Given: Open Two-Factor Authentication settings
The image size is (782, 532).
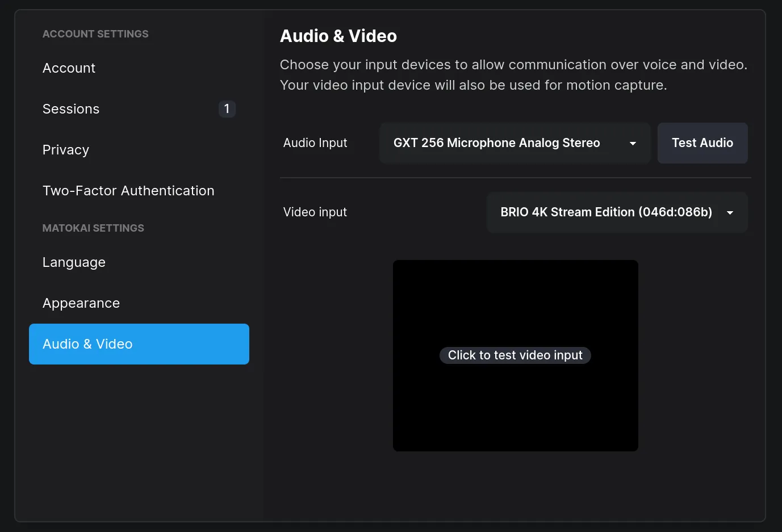Looking at the screenshot, I should coord(139,191).
